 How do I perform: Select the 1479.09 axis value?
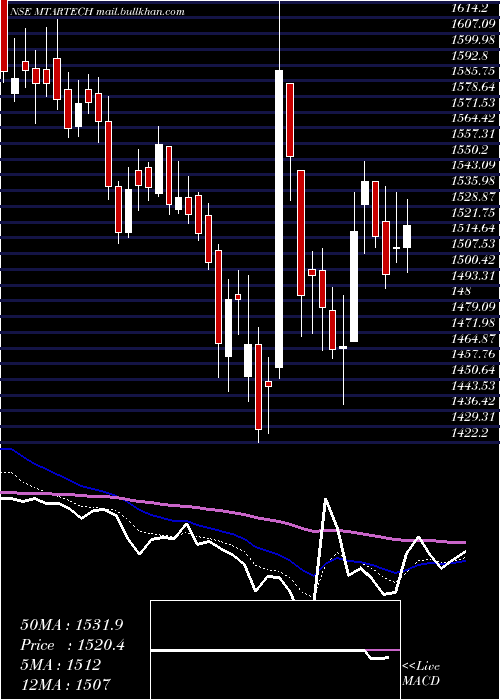pyautogui.click(x=473, y=307)
